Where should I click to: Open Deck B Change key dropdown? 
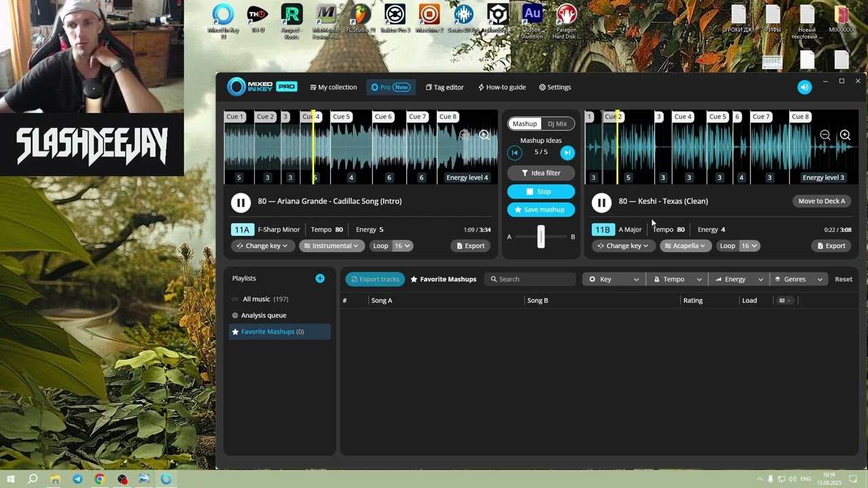pos(623,246)
